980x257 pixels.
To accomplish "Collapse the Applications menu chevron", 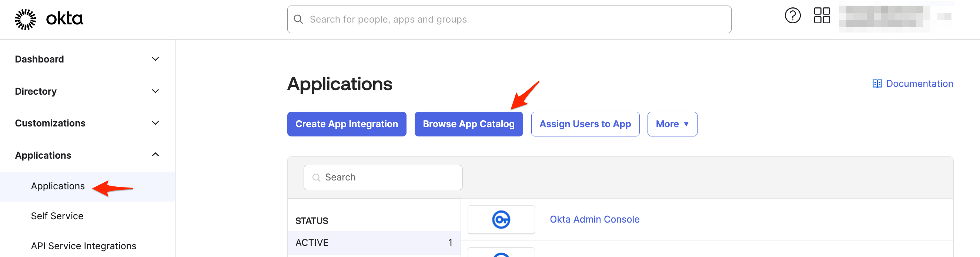I will tap(155, 155).
